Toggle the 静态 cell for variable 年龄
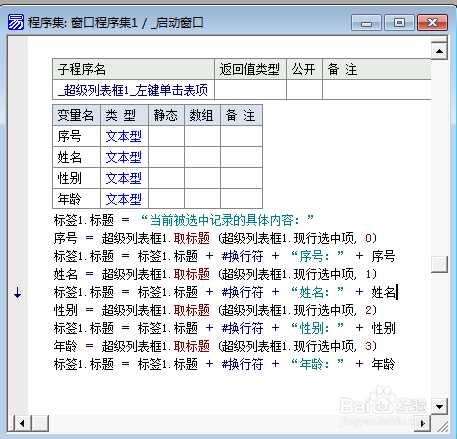457x439 pixels. (166, 199)
